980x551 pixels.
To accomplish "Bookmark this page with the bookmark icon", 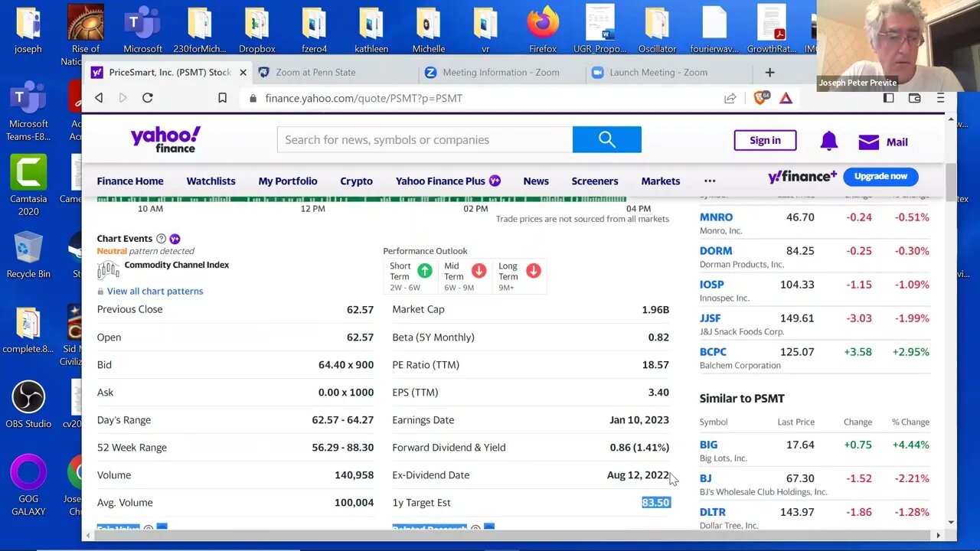I will (222, 98).
